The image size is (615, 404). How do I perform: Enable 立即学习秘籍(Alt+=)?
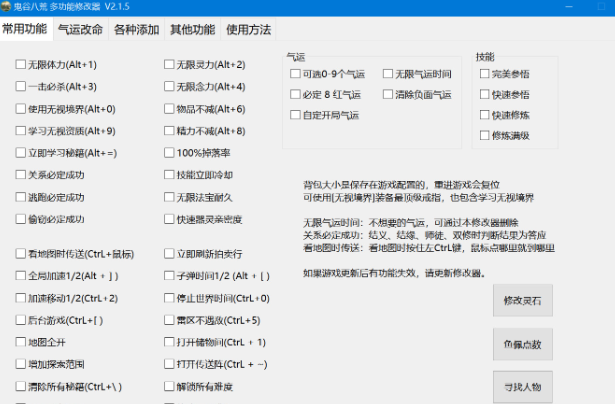(20, 153)
